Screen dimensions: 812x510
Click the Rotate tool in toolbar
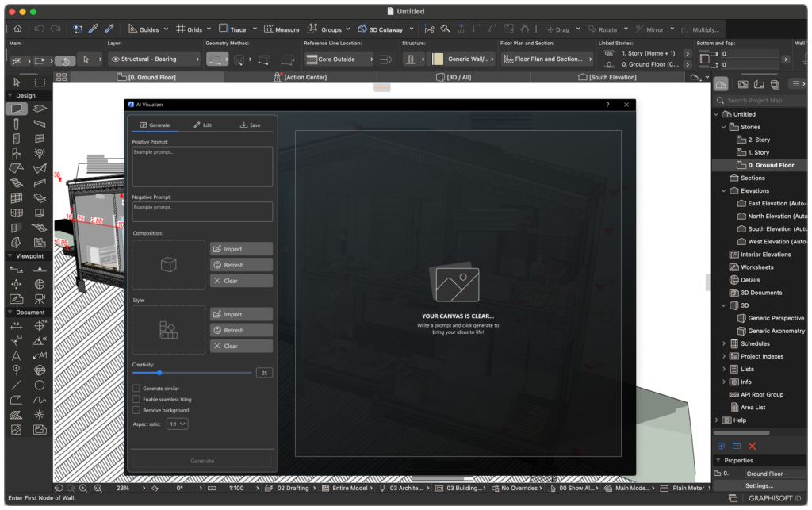click(602, 29)
